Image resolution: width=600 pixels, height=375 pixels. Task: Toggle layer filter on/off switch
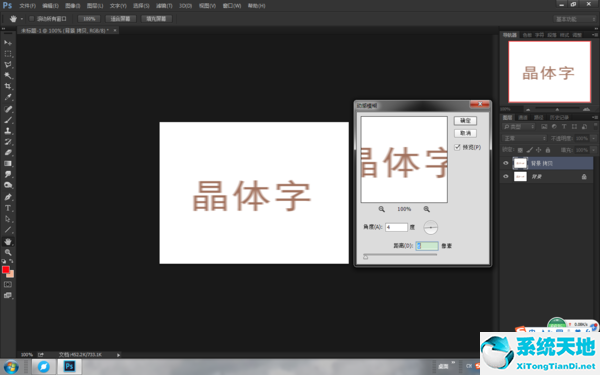[595, 126]
